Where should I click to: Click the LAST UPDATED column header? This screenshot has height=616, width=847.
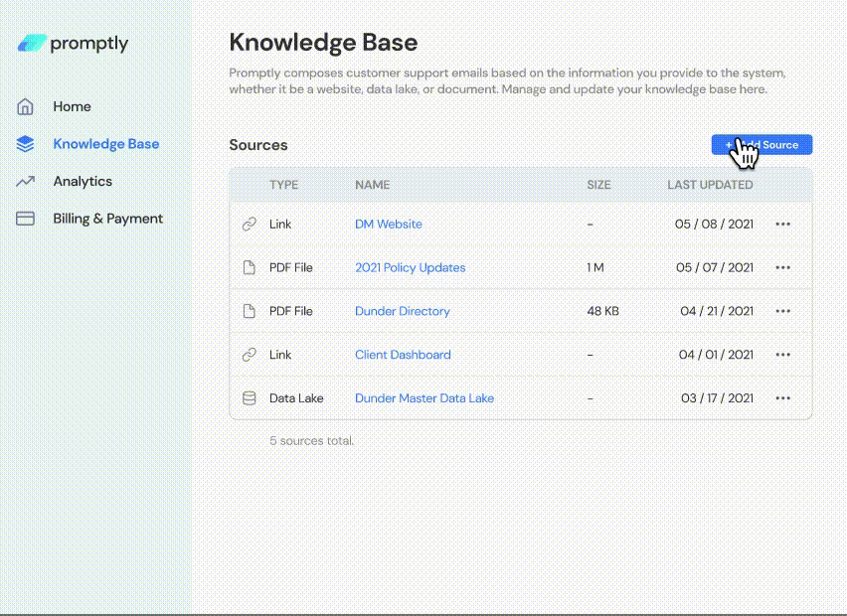711,185
